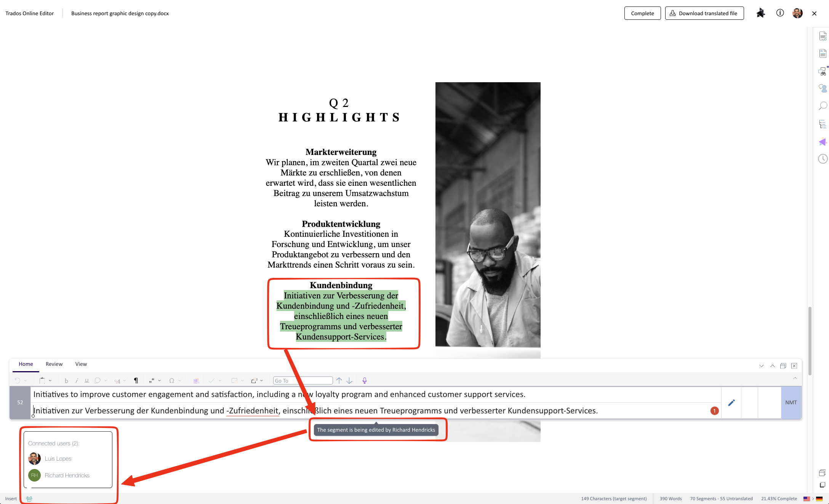This screenshot has width=829, height=504.
Task: Click the info icon in the header
Action: pyautogui.click(x=780, y=13)
